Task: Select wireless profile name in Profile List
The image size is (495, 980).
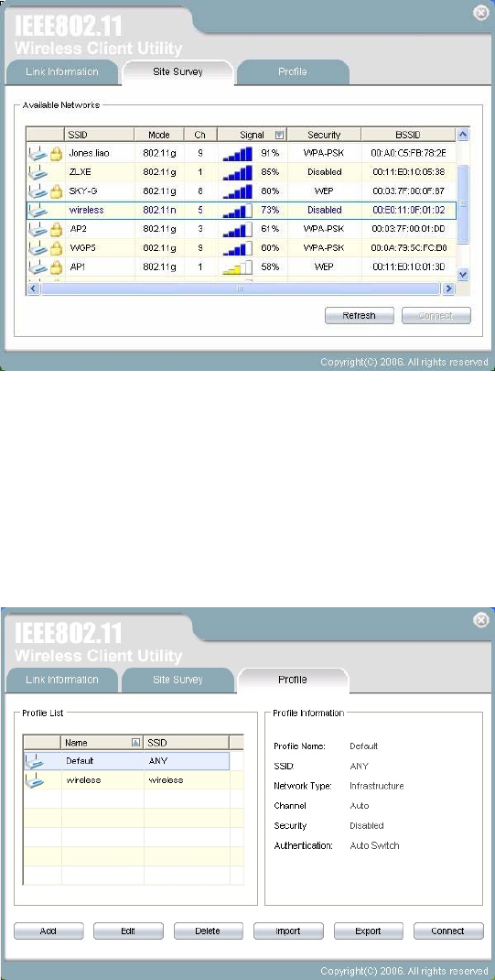Action: [83, 780]
